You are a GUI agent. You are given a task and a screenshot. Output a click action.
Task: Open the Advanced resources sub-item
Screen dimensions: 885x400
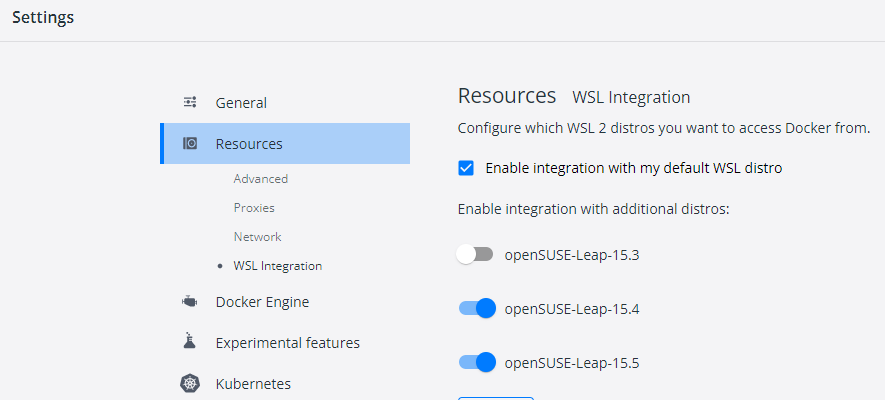(x=261, y=179)
